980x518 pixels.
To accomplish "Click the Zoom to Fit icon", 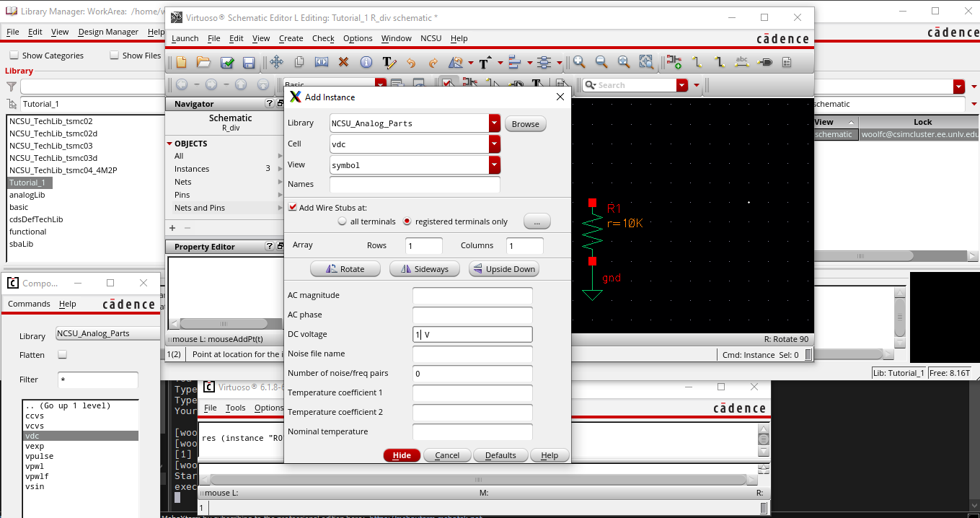I will point(624,63).
